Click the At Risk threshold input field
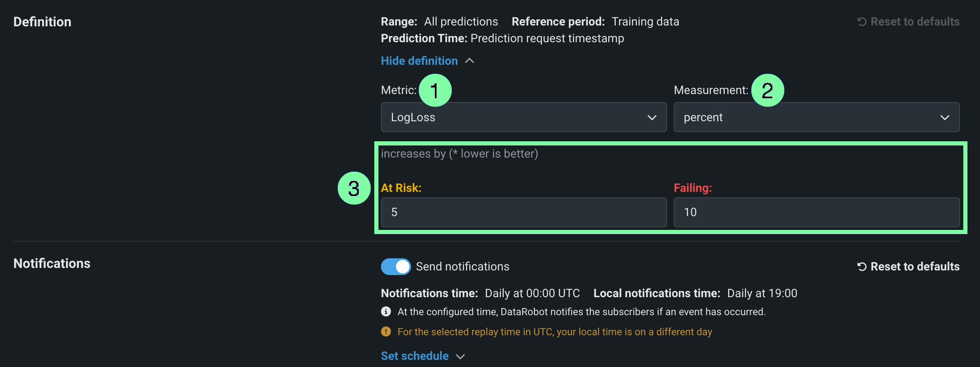980x367 pixels. pos(523,212)
